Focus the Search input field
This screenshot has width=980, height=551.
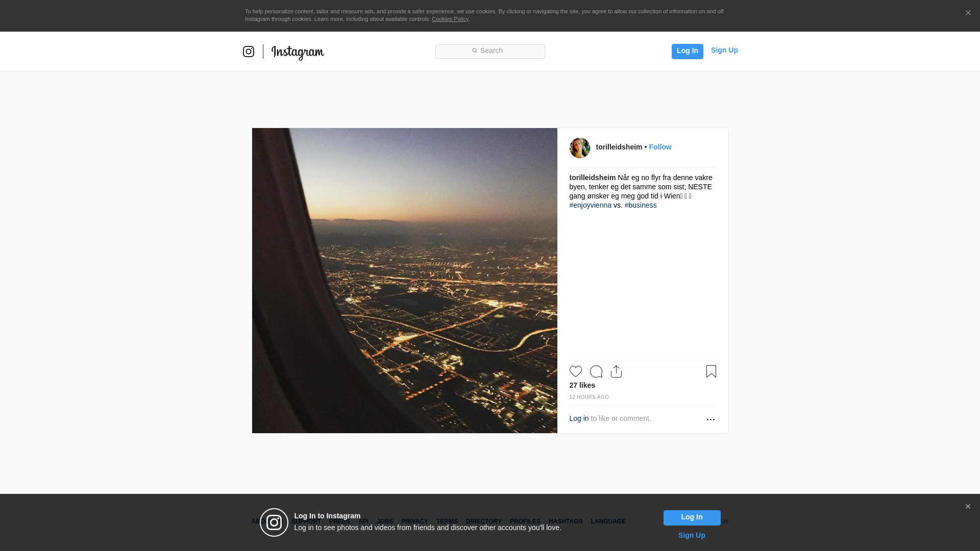point(490,51)
